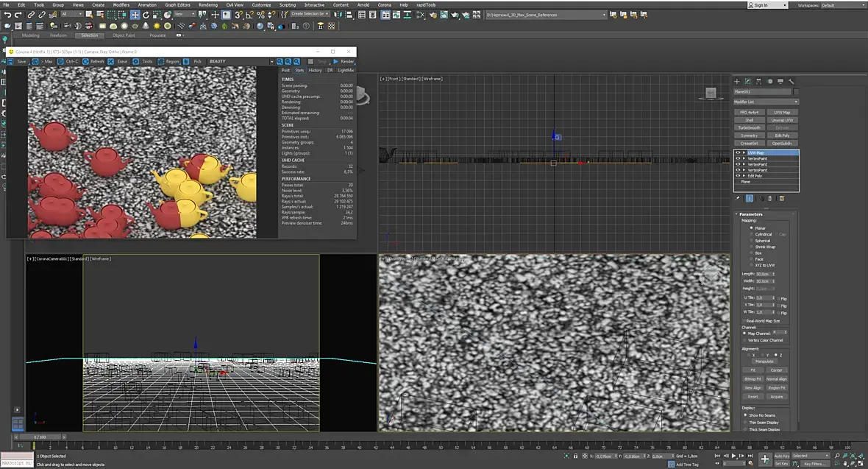
Task: Hide the UVW Map modifier eye icon
Action: [x=737, y=152]
